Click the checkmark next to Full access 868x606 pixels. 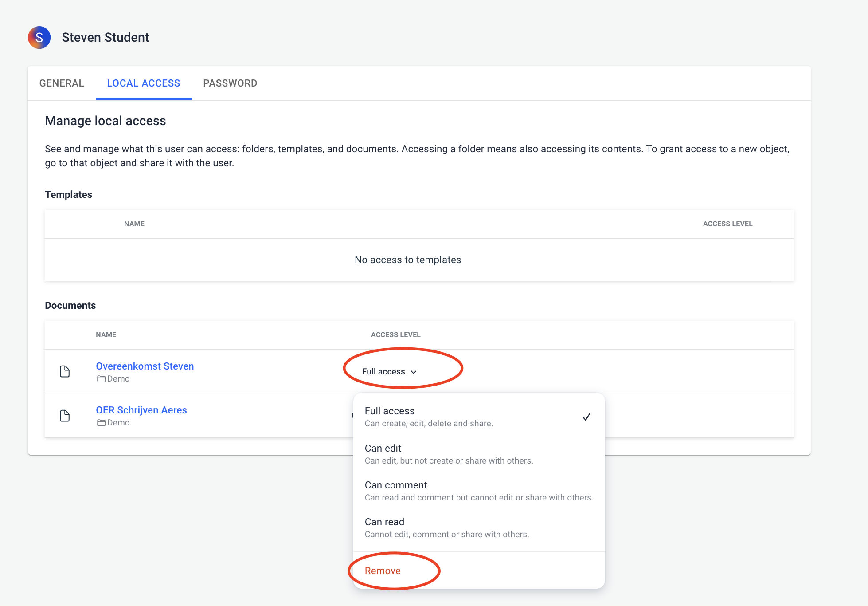(586, 417)
